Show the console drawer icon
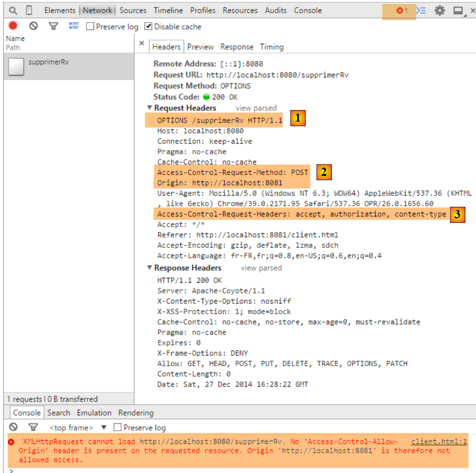This screenshot has width=476, height=473. click(421, 11)
